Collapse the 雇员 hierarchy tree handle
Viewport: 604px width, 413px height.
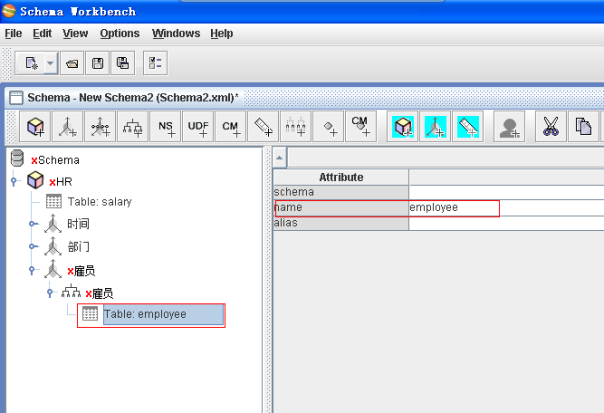pos(50,293)
